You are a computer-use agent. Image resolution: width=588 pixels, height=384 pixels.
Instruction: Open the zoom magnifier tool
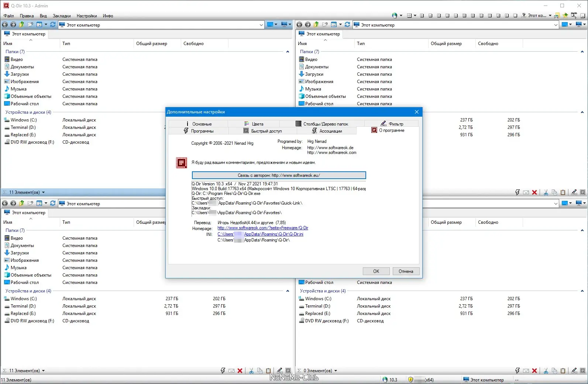coord(574,16)
